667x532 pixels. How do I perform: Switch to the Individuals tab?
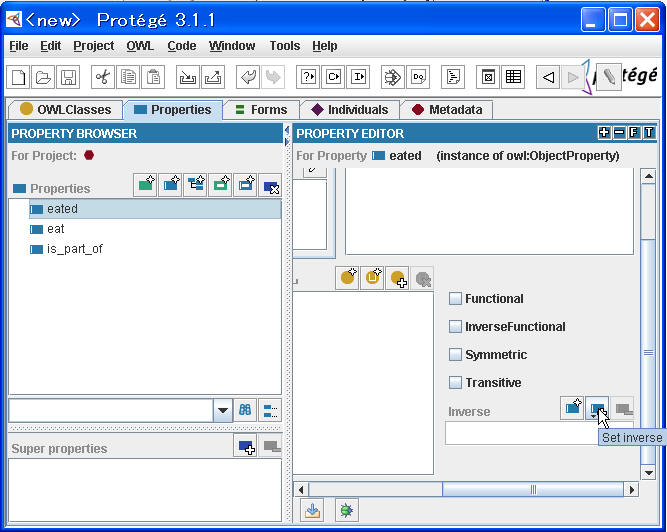(349, 110)
